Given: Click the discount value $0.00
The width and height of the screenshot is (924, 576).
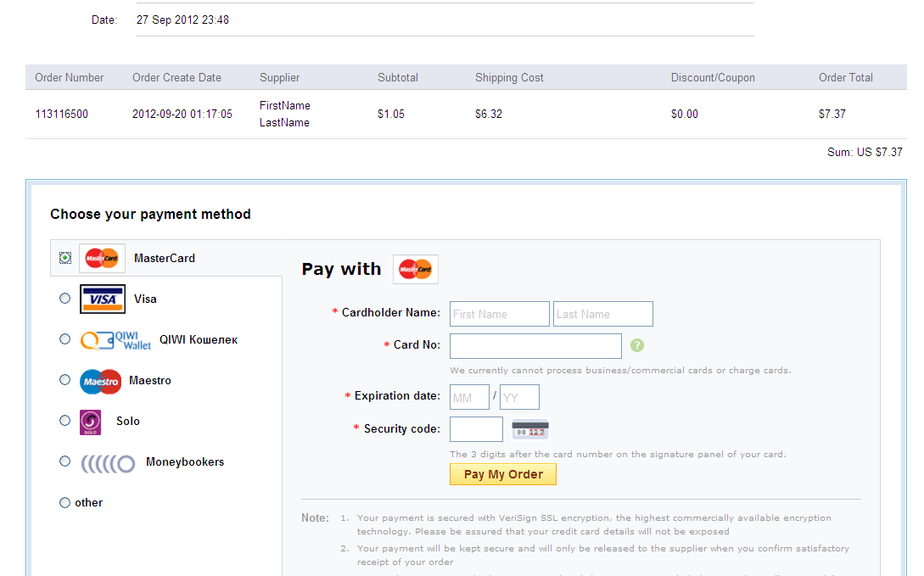Looking at the screenshot, I should [x=684, y=115].
